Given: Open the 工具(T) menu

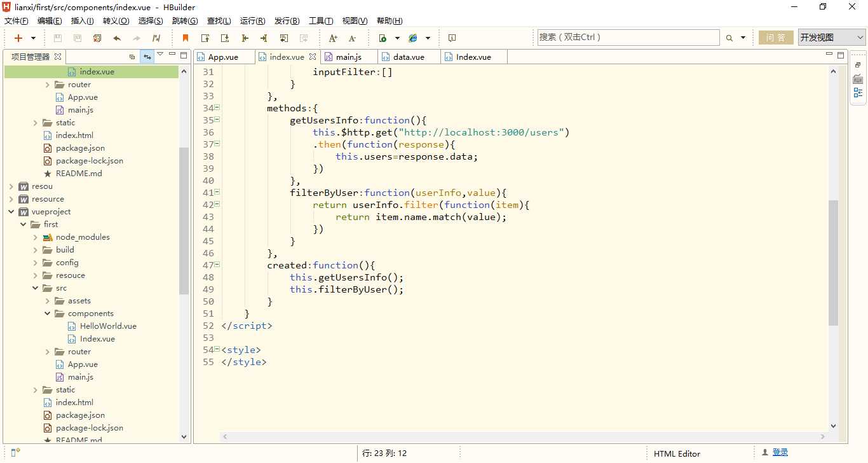Looking at the screenshot, I should point(321,21).
